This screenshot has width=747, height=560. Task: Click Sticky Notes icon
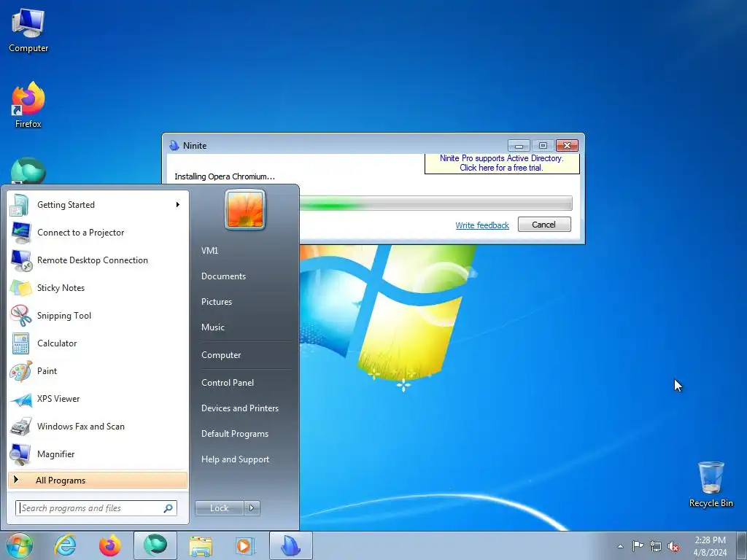coord(20,288)
